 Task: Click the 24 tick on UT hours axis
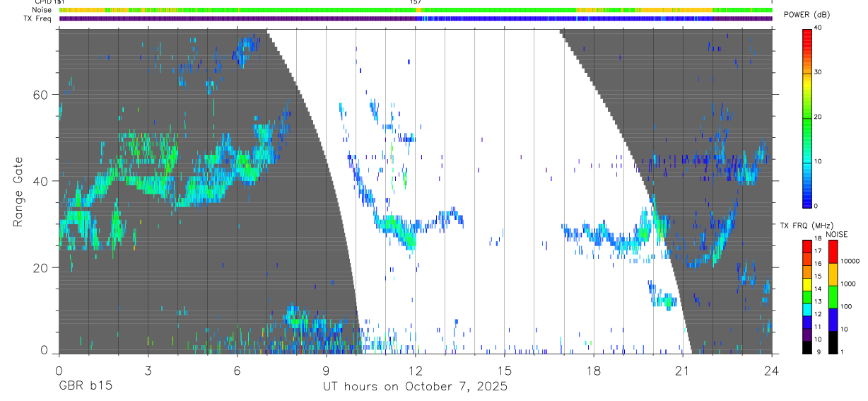pos(772,370)
